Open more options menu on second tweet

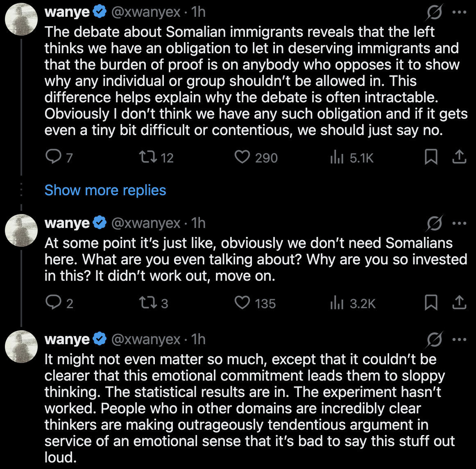(x=459, y=223)
